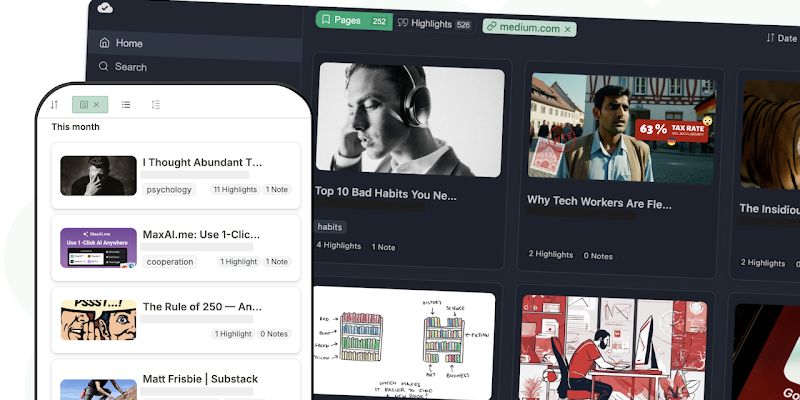800x400 pixels.
Task: Switch to bulleted list view on mobile
Action: click(126, 104)
